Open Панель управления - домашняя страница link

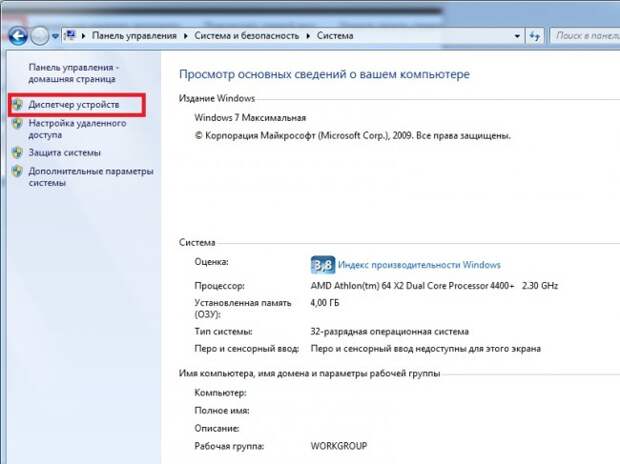[74, 73]
